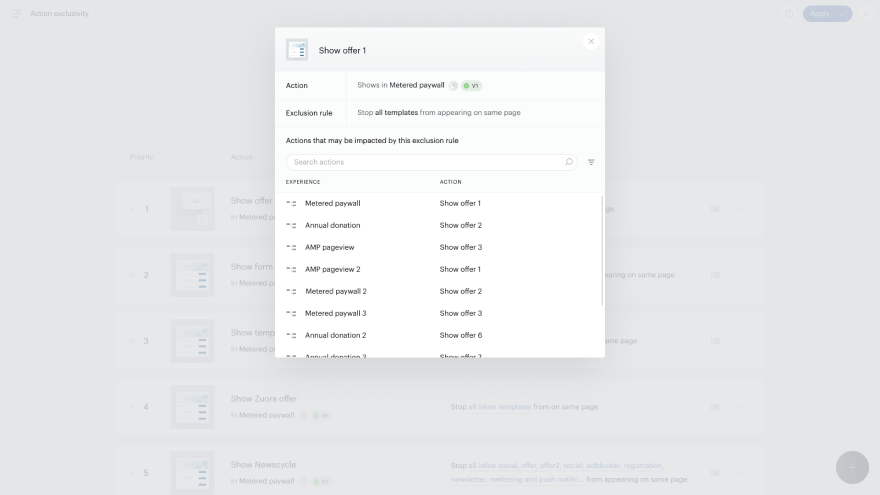Image resolution: width=880 pixels, height=495 pixels.
Task: Click Show offer 3 in the Metered paywall 3 row
Action: pos(461,313)
